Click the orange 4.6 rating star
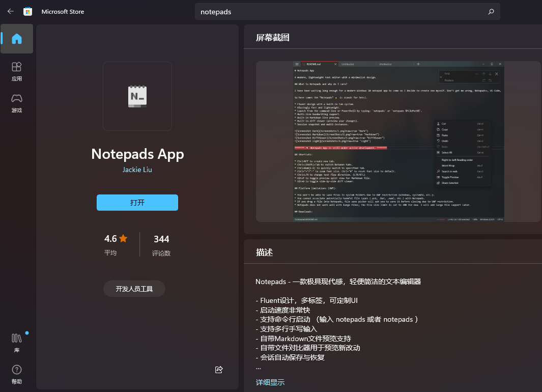The image size is (542, 392). pyautogui.click(x=123, y=238)
